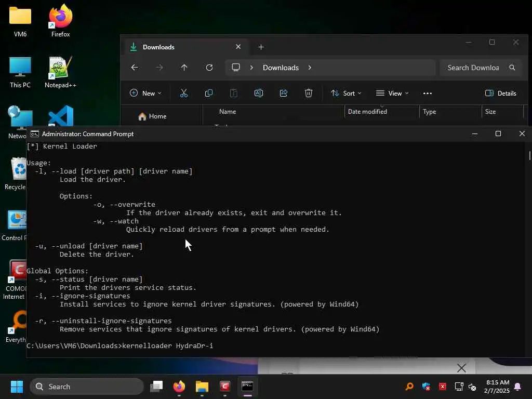Open the Visual Studio Code desktop icon

coord(61,116)
